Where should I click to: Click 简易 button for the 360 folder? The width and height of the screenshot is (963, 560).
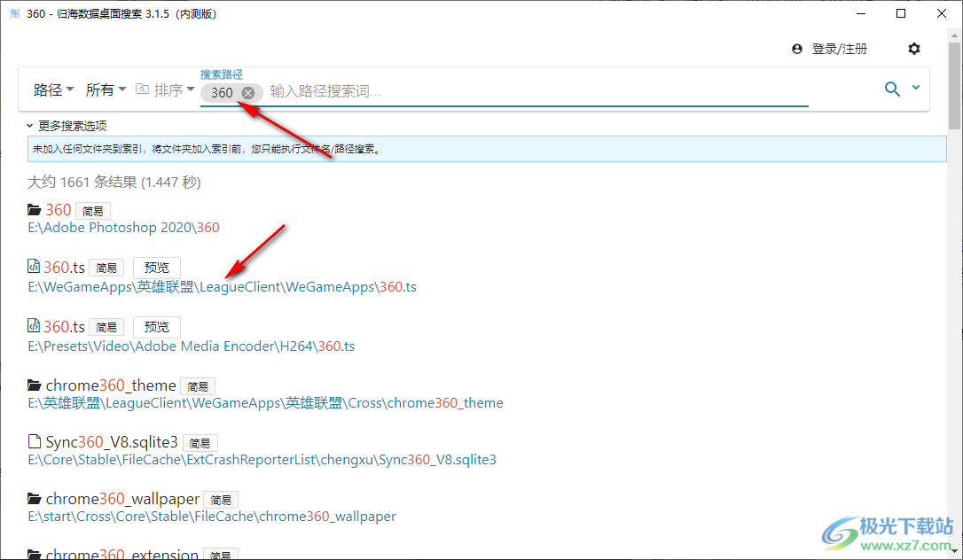(x=93, y=211)
